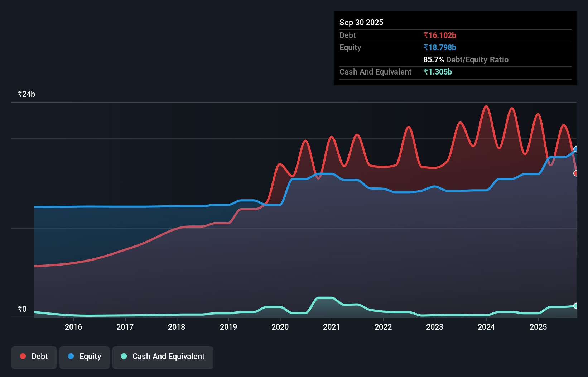This screenshot has width=588, height=377.
Task: Toggle the Equity series visibility
Action: 84,356
